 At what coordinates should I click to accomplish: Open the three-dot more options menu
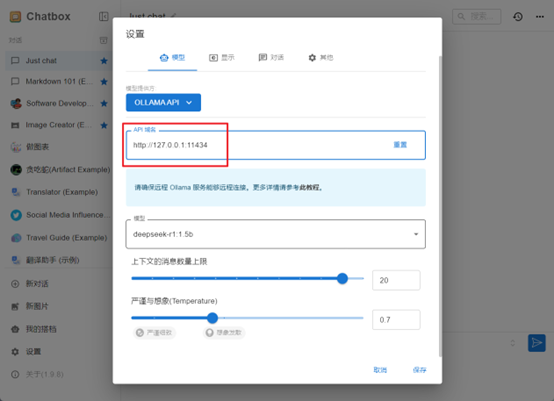tap(540, 17)
